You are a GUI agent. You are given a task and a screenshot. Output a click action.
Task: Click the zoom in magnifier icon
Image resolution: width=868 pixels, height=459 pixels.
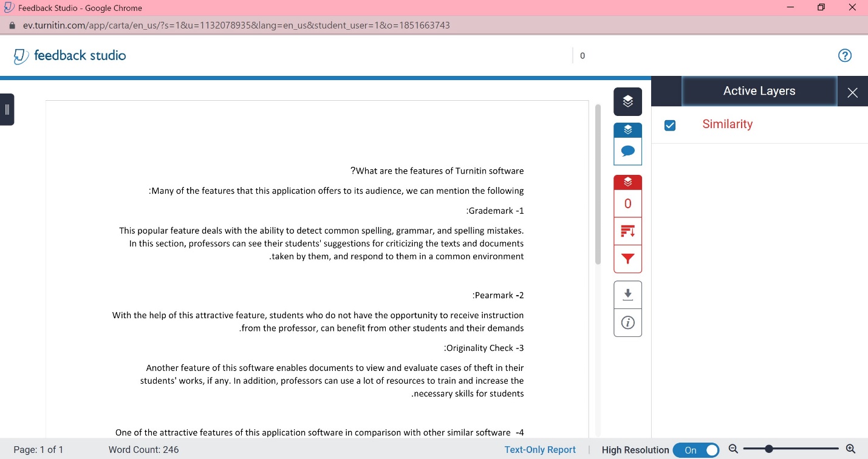pos(850,449)
